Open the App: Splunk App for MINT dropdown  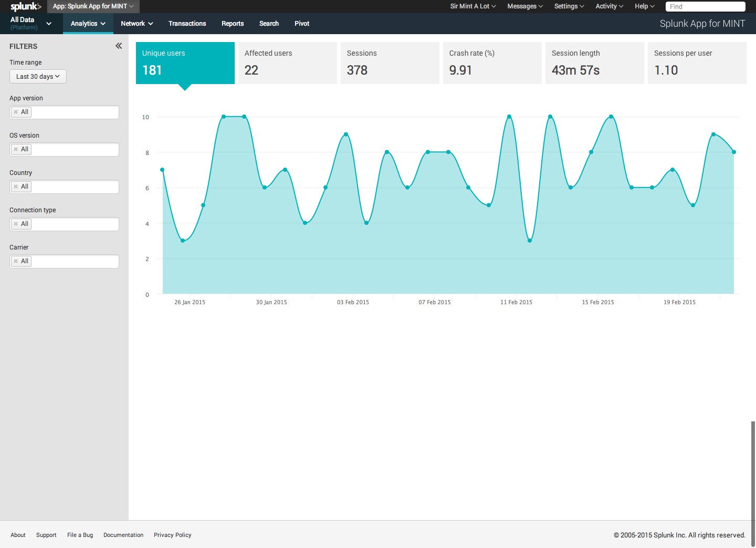tap(93, 6)
